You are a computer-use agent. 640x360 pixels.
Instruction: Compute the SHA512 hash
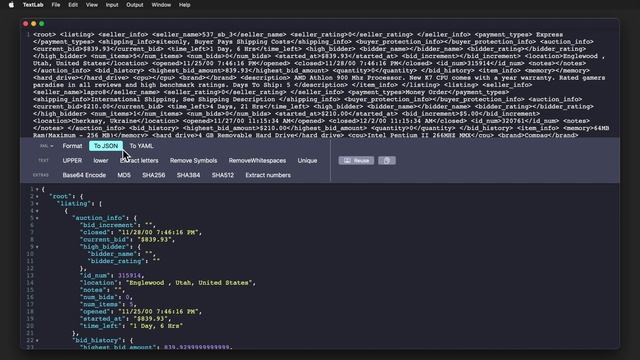point(223,175)
